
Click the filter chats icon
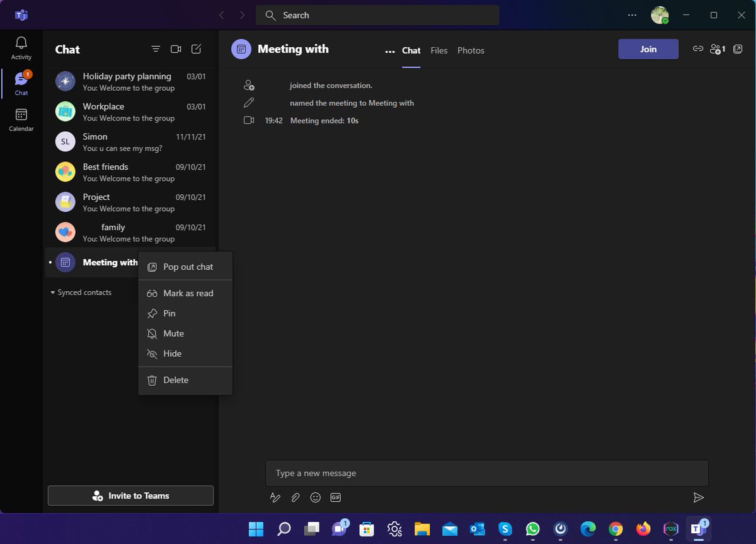(x=156, y=49)
